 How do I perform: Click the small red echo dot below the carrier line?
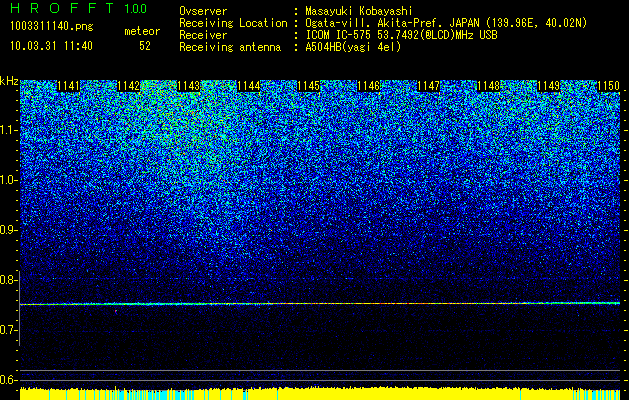(116, 311)
